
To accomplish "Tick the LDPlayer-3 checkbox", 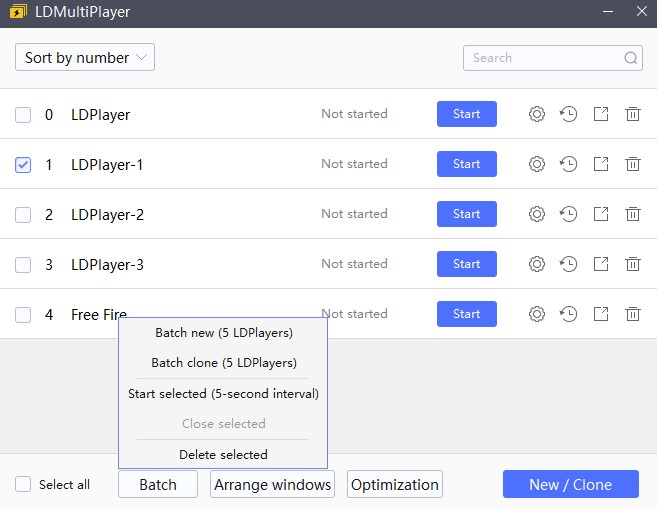I will tap(23, 264).
